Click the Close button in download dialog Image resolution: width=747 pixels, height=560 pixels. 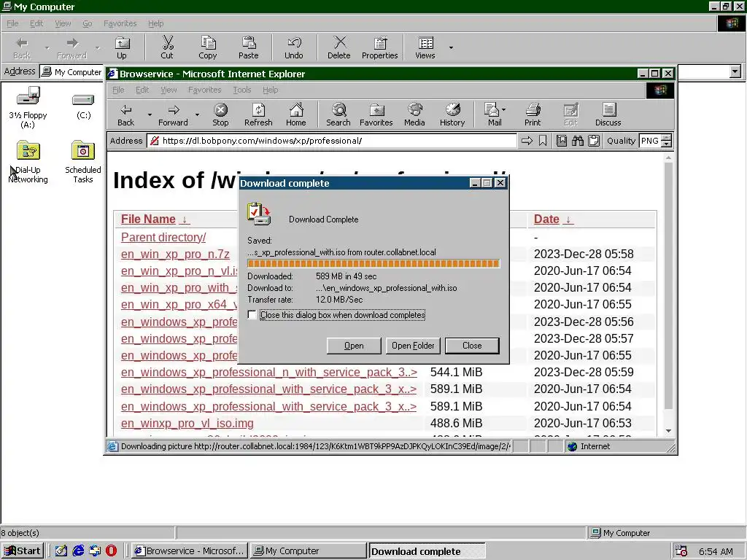(x=472, y=346)
